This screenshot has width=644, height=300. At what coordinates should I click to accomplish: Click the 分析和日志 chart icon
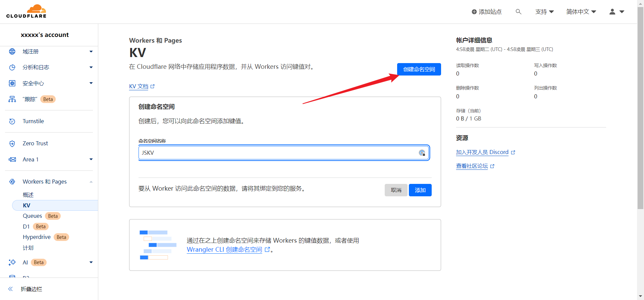12,67
